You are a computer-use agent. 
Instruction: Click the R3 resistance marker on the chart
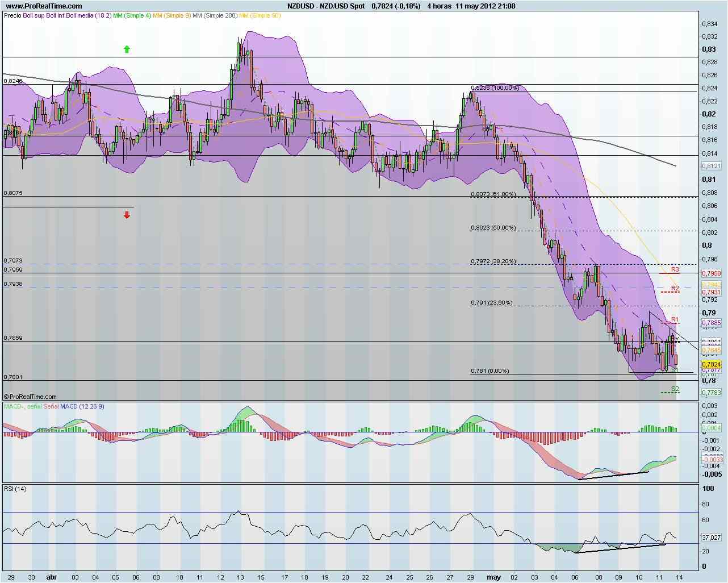pyautogui.click(x=674, y=270)
